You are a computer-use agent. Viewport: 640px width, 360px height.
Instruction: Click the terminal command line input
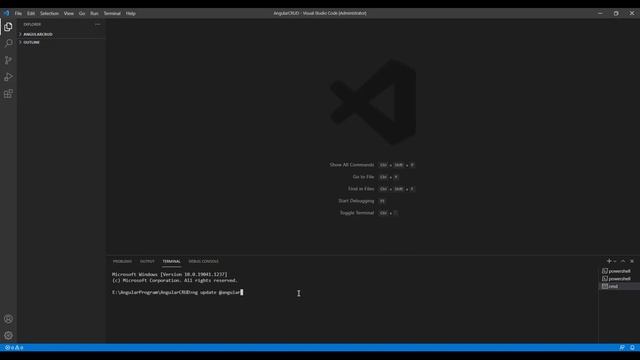[x=178, y=293]
